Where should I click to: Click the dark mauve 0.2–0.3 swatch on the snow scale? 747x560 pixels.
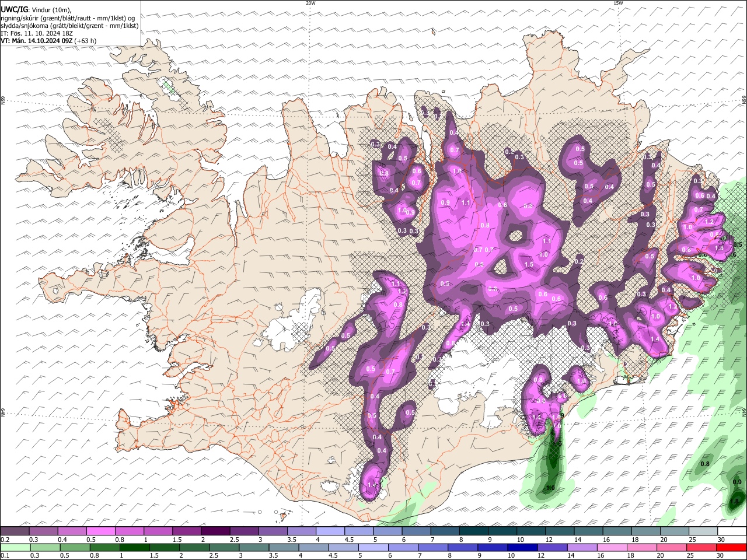[15, 531]
